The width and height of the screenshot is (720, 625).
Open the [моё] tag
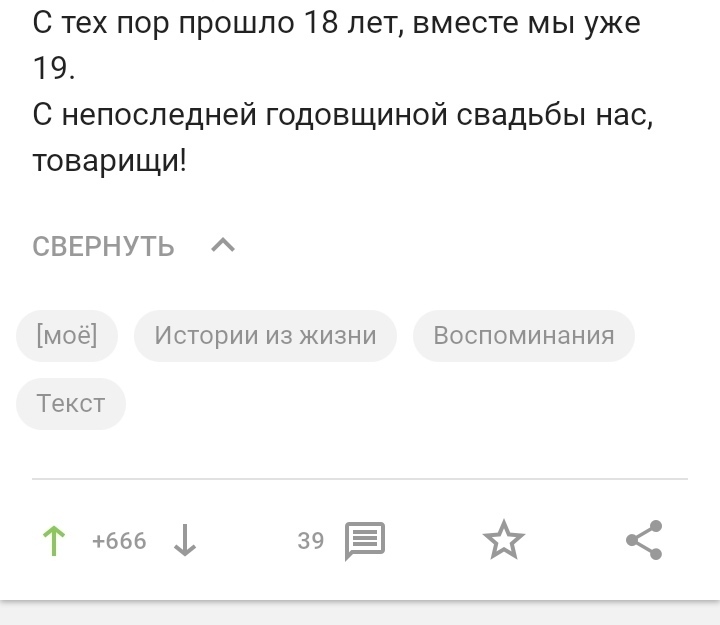pyautogui.click(x=67, y=335)
